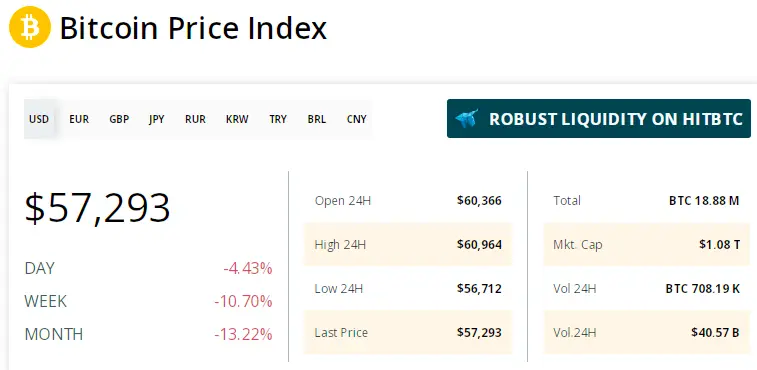Switch to GBP currency tab
This screenshot has width=757, height=370.
pos(119,119)
